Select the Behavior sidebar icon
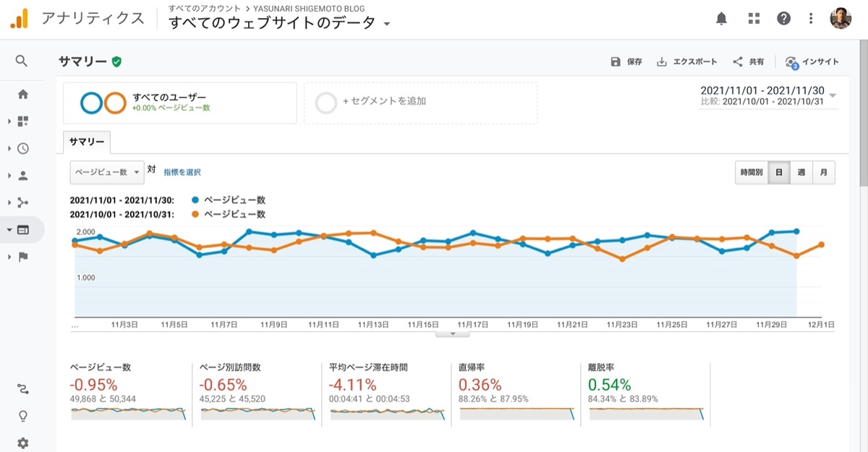Image resolution: width=868 pixels, height=452 pixels. (x=23, y=230)
